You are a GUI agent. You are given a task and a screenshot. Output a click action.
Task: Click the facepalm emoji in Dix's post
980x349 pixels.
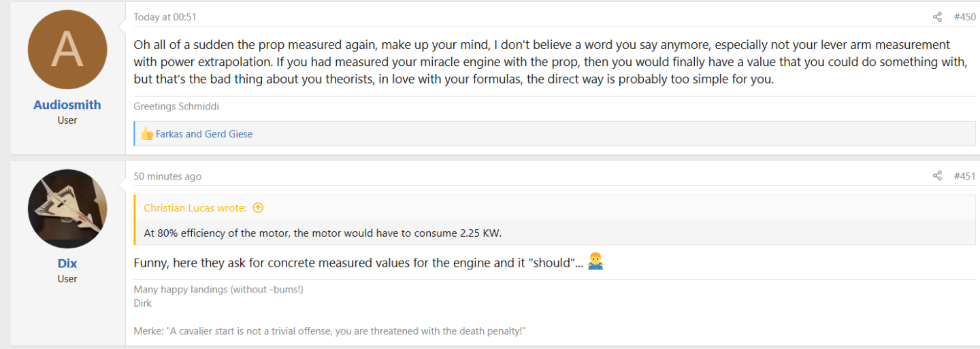pyautogui.click(x=595, y=262)
